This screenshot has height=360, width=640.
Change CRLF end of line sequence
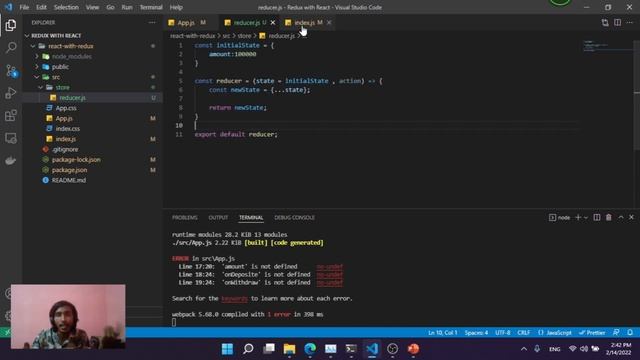click(x=524, y=333)
